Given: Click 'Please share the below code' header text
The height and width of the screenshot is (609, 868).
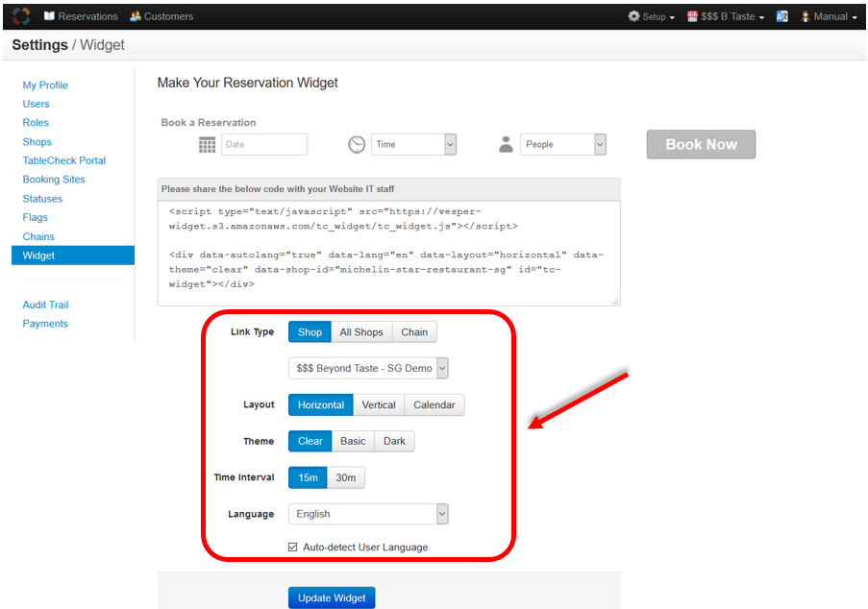Looking at the screenshot, I should click(x=278, y=189).
